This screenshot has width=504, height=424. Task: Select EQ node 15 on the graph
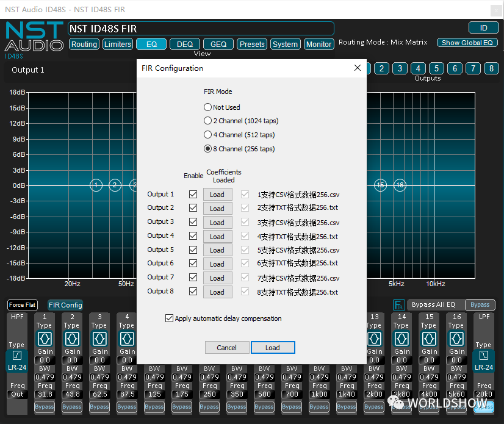click(x=380, y=185)
